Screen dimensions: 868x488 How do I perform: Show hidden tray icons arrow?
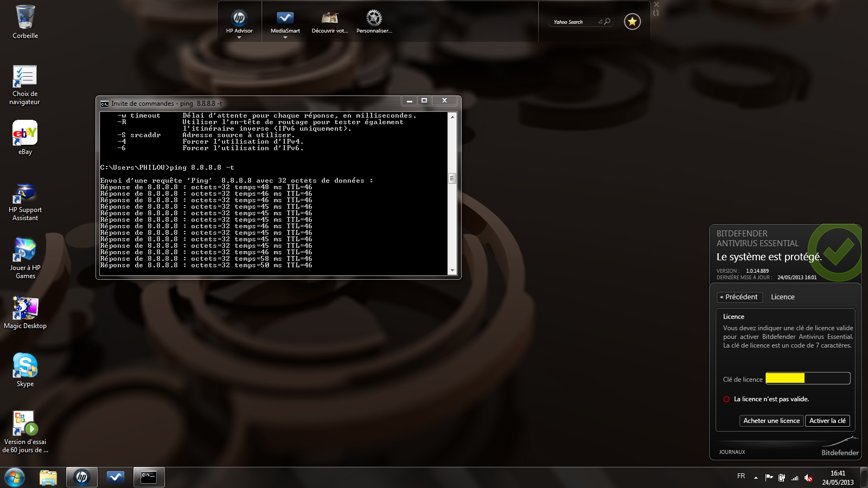(x=756, y=478)
